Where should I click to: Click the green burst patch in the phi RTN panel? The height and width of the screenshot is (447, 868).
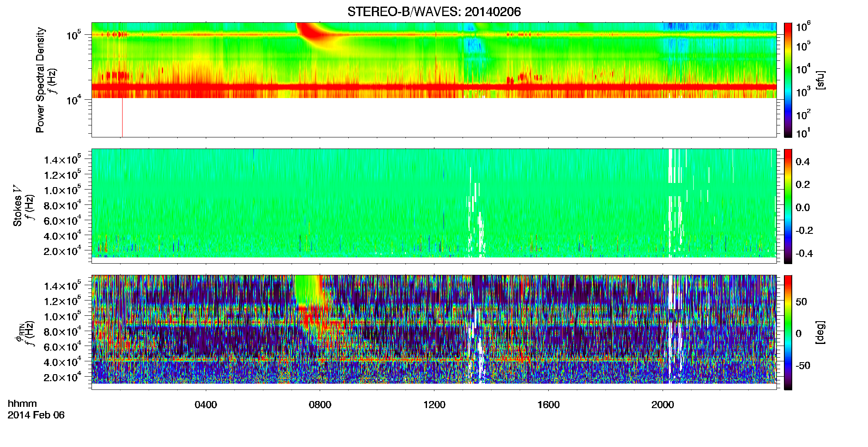point(306,289)
